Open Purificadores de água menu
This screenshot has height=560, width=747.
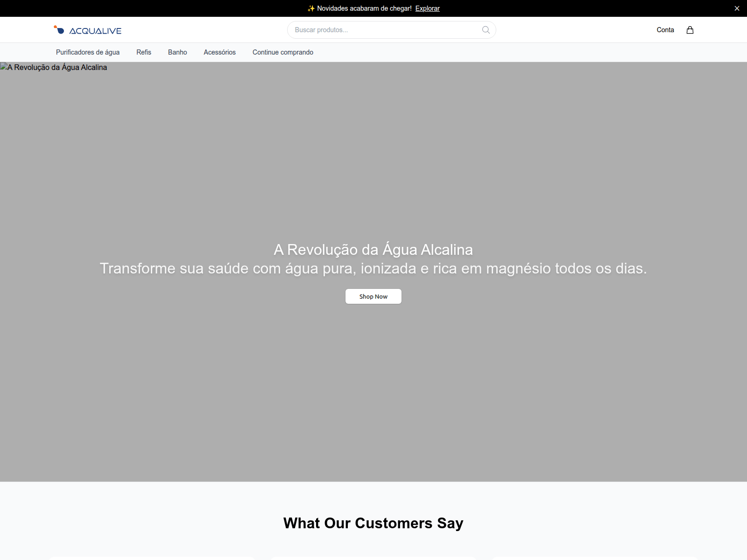pyautogui.click(x=88, y=52)
